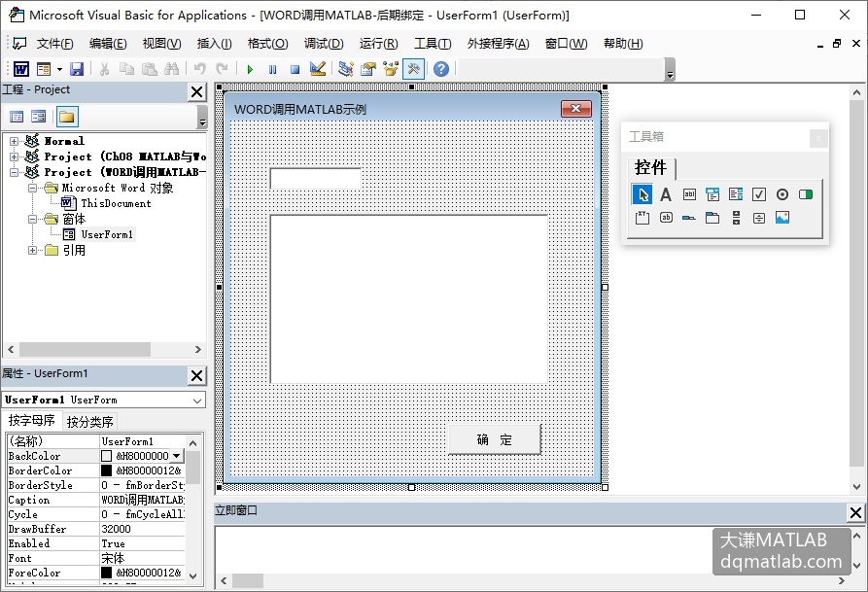
Task: Click the Reset stop icon
Action: click(x=295, y=69)
